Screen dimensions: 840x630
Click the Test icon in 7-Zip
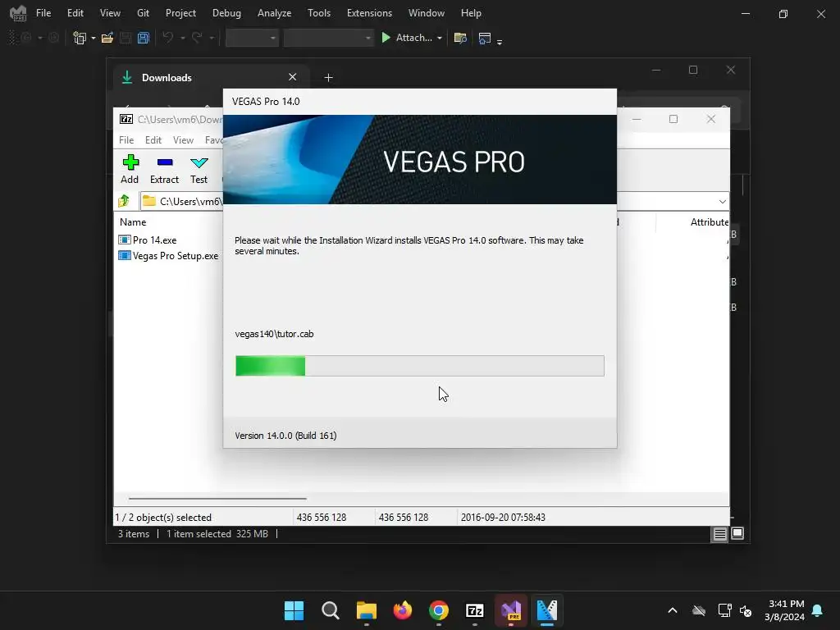(199, 163)
